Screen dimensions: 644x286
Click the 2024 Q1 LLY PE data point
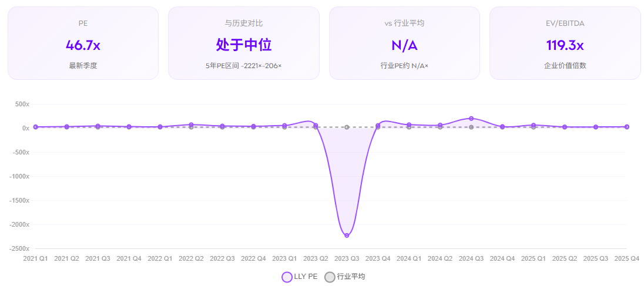409,125
